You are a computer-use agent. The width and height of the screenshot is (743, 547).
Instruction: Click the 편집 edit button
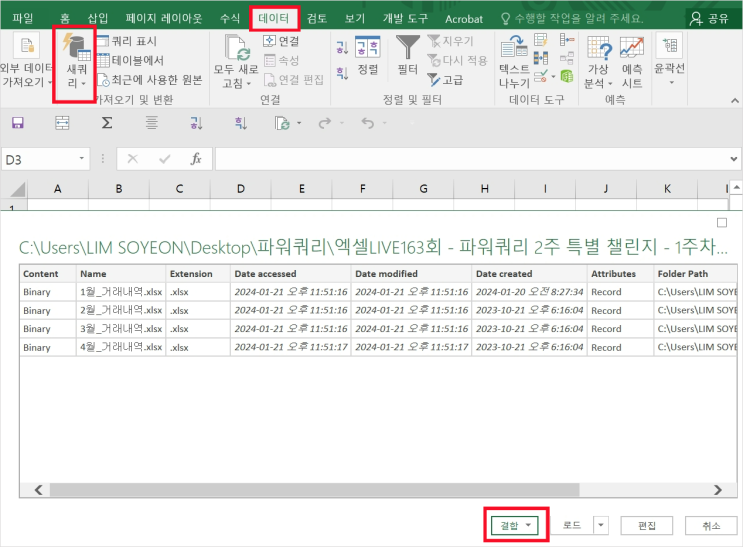click(647, 525)
